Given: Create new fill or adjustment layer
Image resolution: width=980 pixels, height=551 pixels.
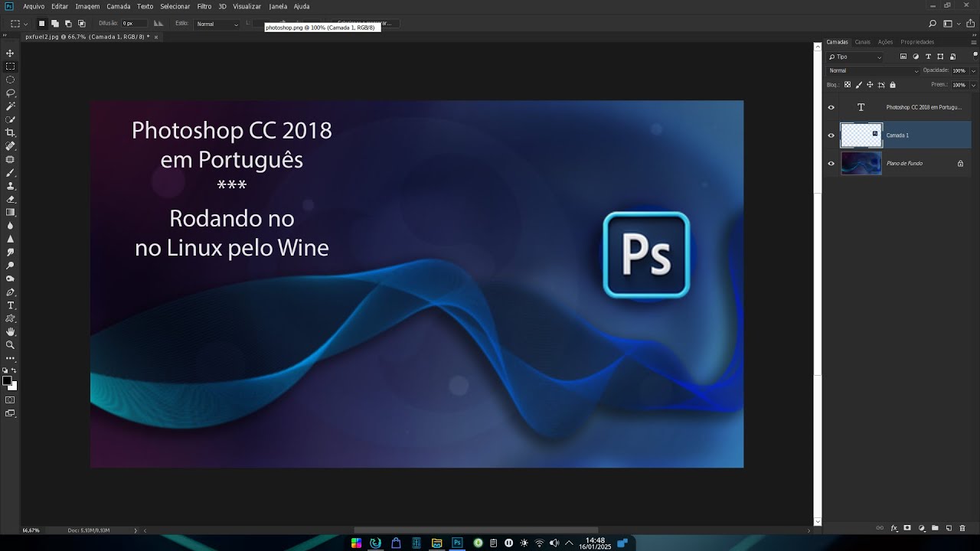Looking at the screenshot, I should [921, 528].
